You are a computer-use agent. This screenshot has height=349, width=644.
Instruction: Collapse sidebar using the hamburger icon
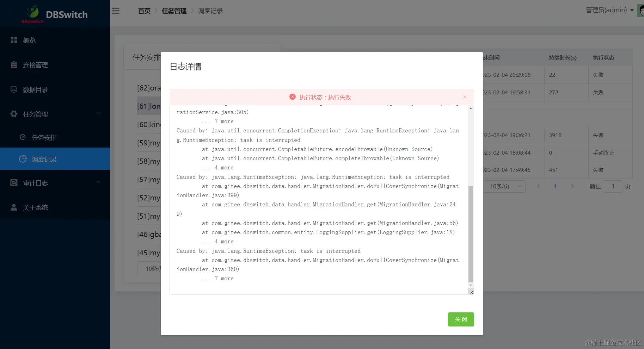(116, 11)
